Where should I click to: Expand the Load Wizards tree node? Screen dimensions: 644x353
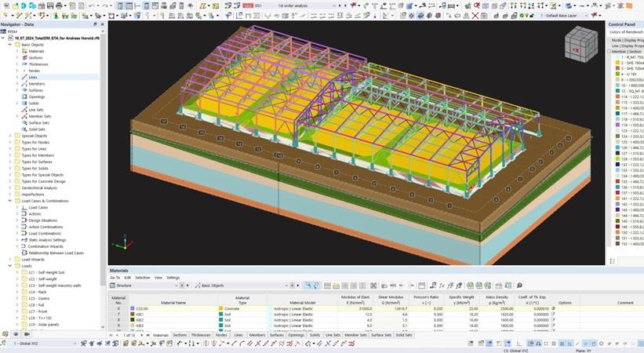click(x=10, y=260)
